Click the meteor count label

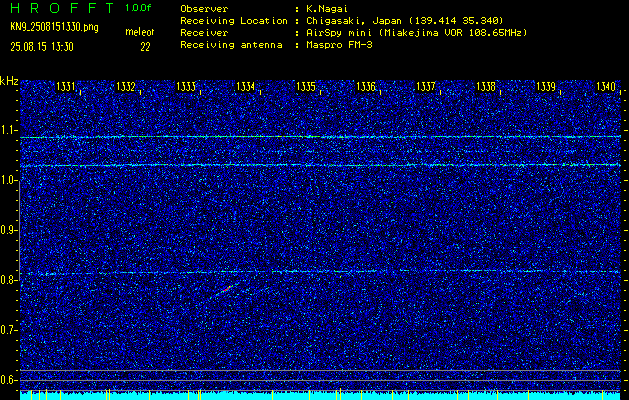coord(139,32)
